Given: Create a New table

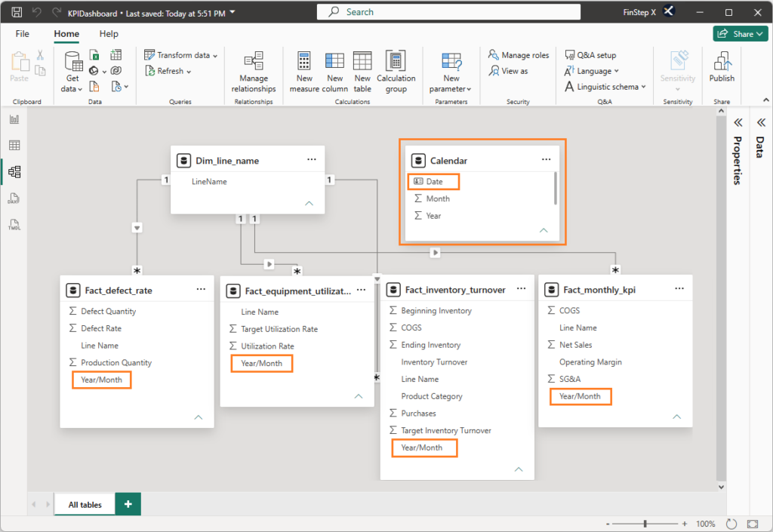Looking at the screenshot, I should [x=362, y=72].
